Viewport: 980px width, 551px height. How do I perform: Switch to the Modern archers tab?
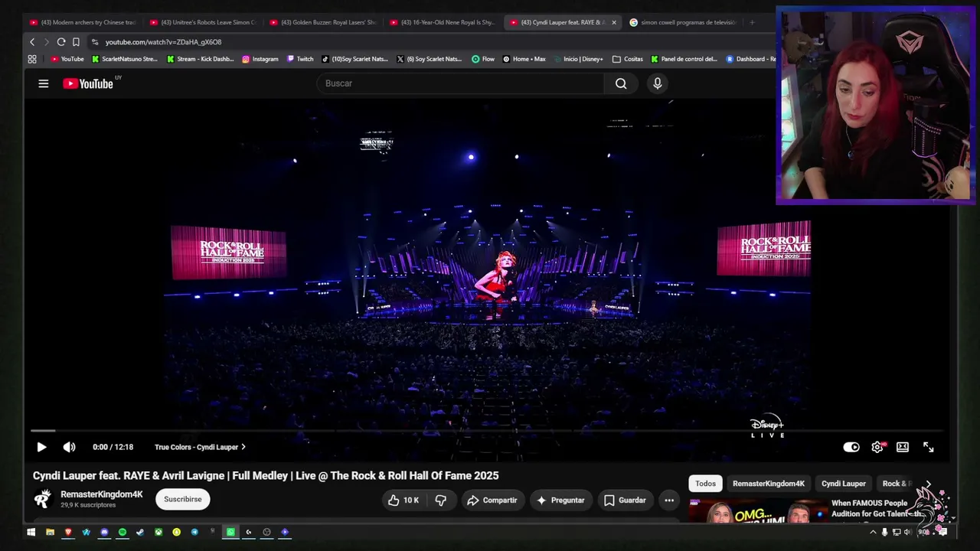(x=83, y=22)
